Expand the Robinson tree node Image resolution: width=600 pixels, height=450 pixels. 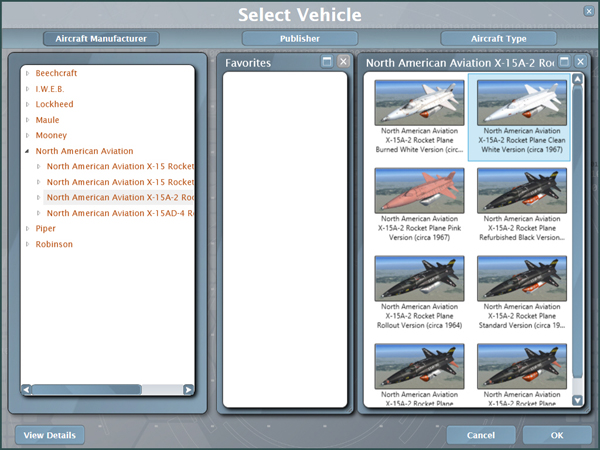pos(28,244)
